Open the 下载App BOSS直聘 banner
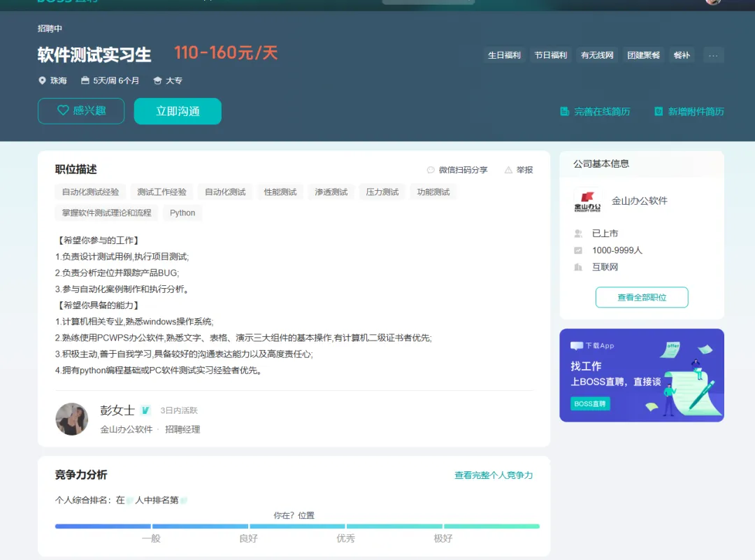This screenshot has width=755, height=560. 642,375
